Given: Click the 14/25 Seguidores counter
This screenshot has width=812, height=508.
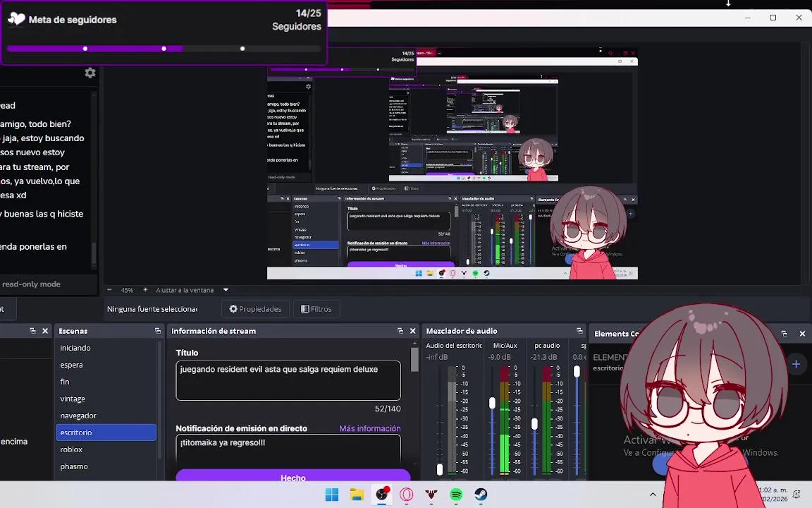Looking at the screenshot, I should 297,20.
